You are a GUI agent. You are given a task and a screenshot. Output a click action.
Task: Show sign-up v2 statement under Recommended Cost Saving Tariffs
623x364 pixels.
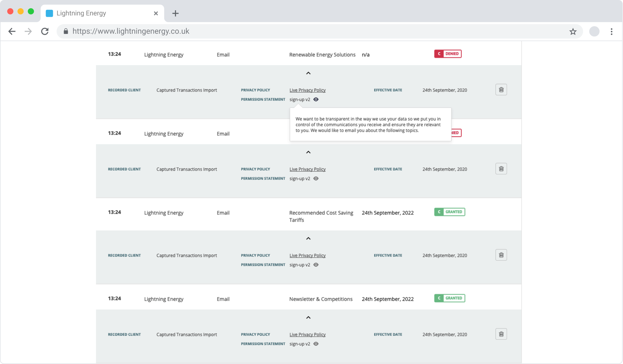316,265
